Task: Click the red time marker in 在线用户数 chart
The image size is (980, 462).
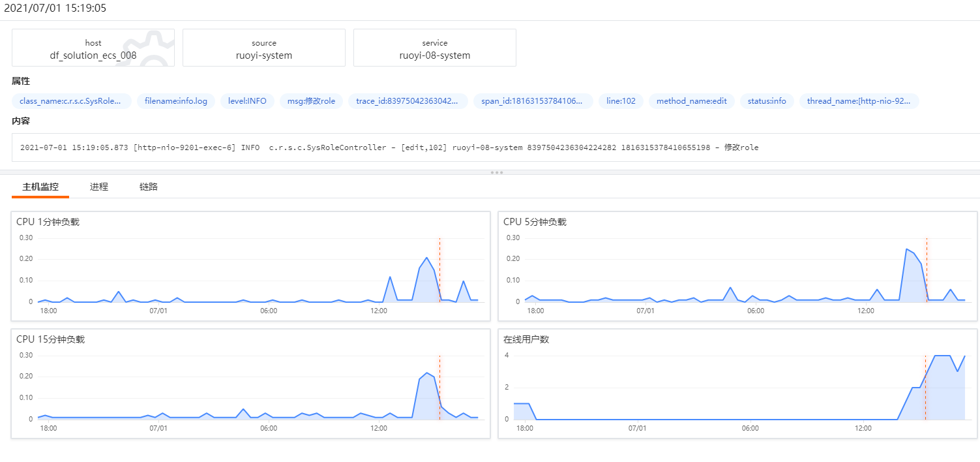Action: click(x=925, y=388)
